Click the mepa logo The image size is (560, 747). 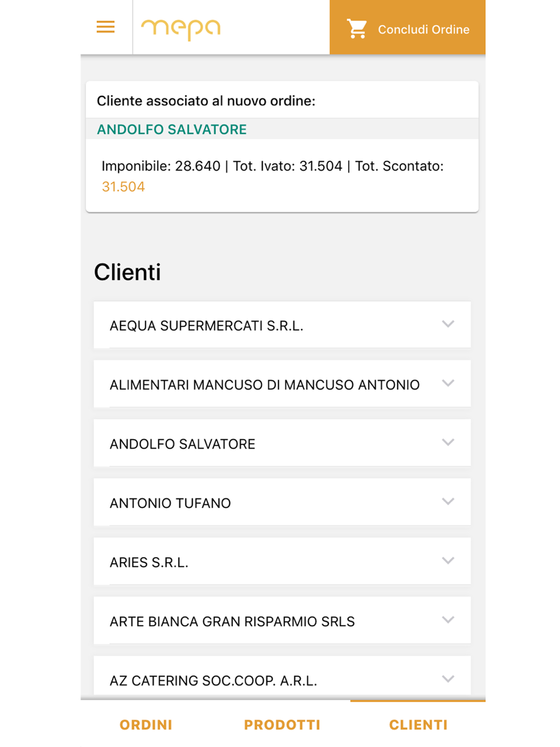(x=180, y=30)
